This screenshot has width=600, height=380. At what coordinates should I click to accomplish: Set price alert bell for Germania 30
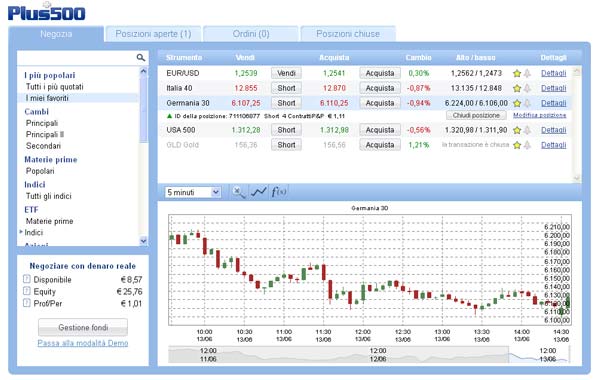527,103
